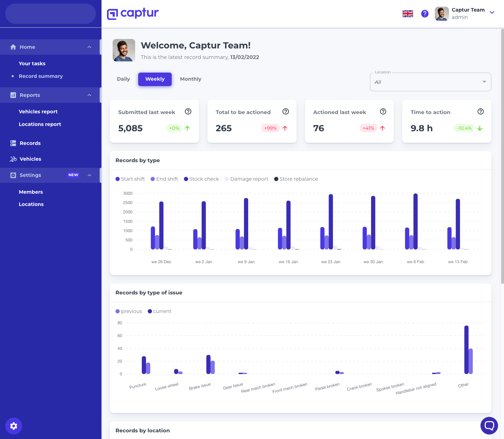This screenshot has width=504, height=439.
Task: Open Your tasks page
Action: coord(32,64)
